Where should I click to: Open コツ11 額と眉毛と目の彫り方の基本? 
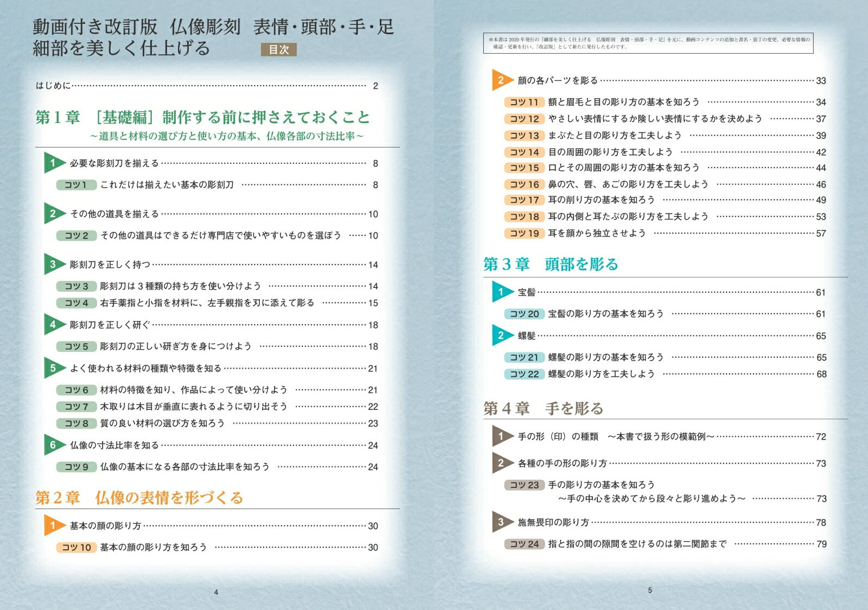coord(665,102)
